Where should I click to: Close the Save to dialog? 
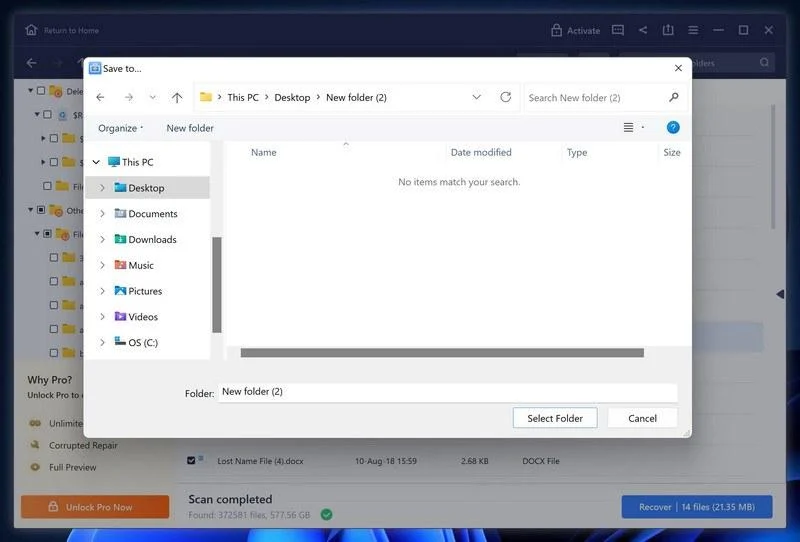678,68
